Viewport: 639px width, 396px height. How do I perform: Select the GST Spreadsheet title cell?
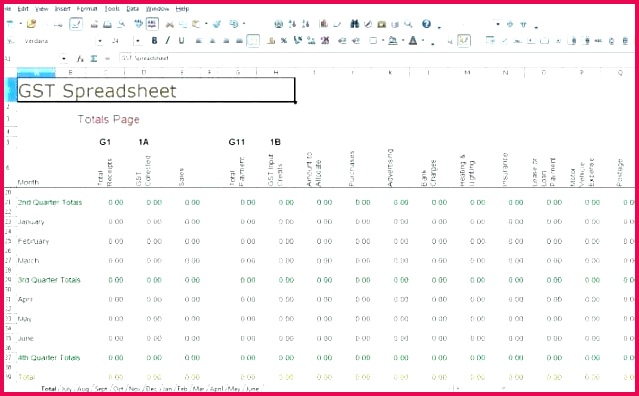[x=156, y=90]
